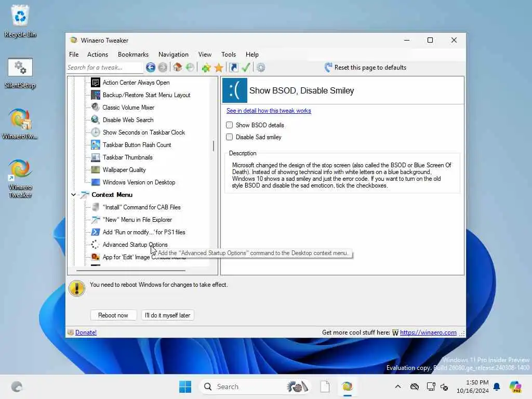
Task: Click the PowerShell icon for PS1 files
Action: 96,232
